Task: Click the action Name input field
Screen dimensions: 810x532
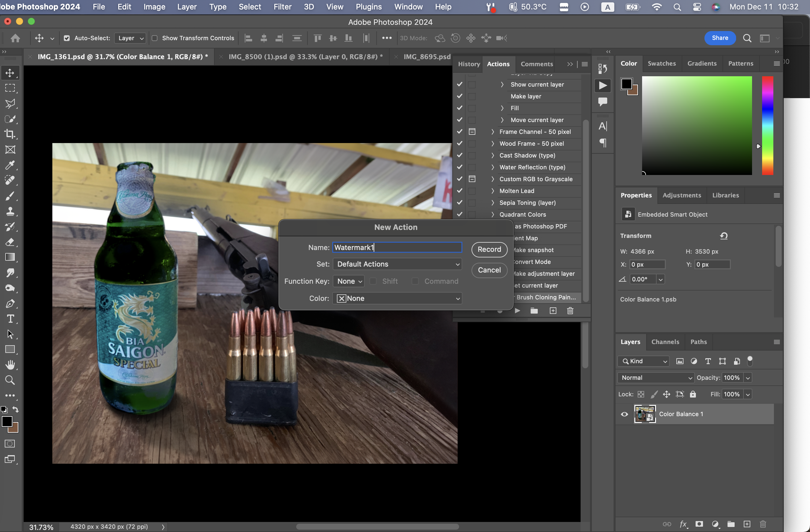Action: pos(397,247)
